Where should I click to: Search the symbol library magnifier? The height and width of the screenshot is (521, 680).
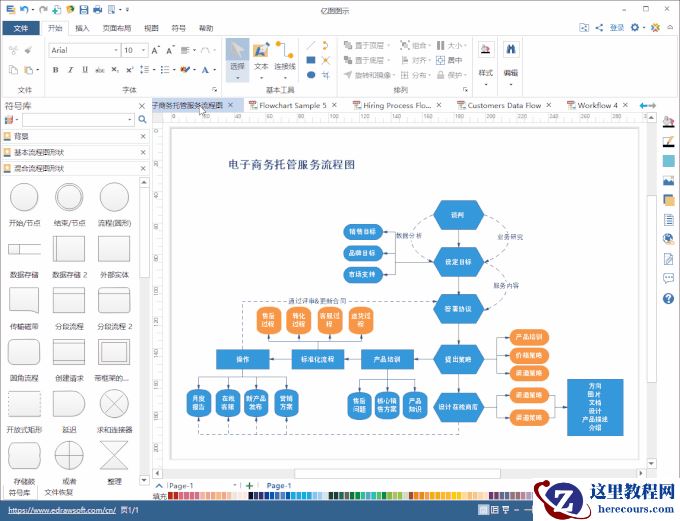tap(142, 119)
